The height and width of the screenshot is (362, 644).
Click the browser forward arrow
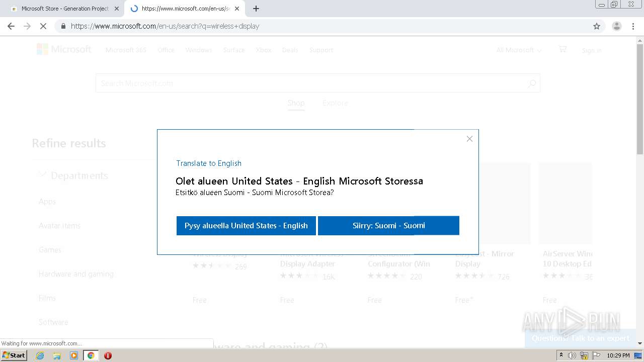click(x=27, y=26)
